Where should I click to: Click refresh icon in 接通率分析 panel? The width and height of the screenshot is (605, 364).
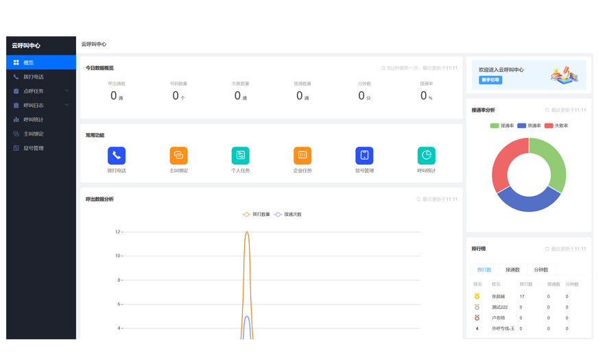(547, 110)
